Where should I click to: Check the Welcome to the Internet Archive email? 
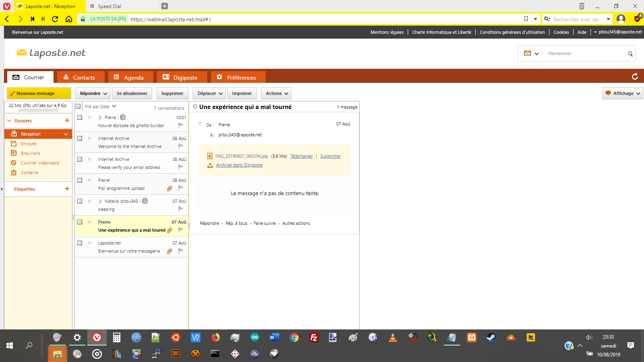click(x=80, y=138)
